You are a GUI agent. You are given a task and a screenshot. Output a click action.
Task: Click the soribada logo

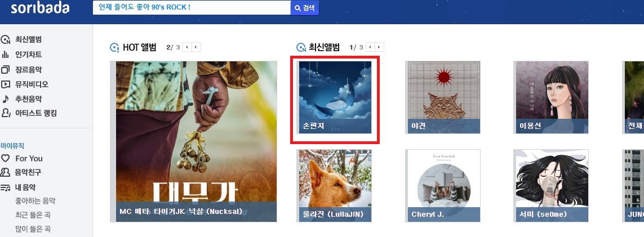(x=40, y=8)
